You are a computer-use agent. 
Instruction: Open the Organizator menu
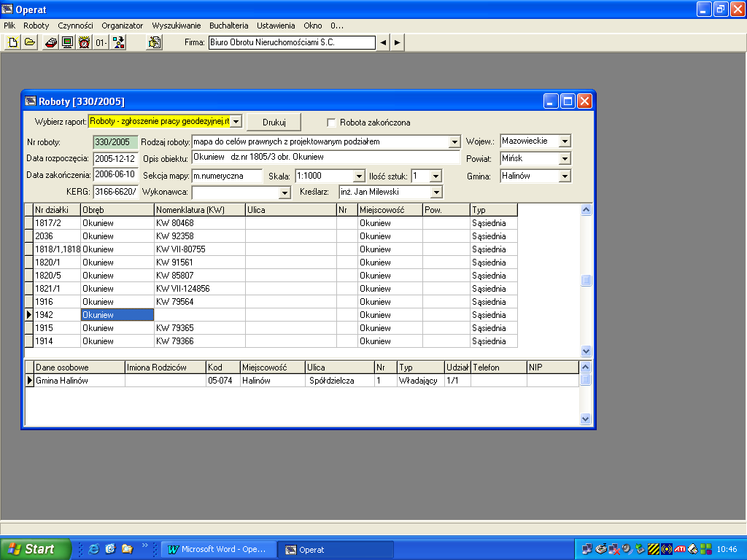pos(123,25)
